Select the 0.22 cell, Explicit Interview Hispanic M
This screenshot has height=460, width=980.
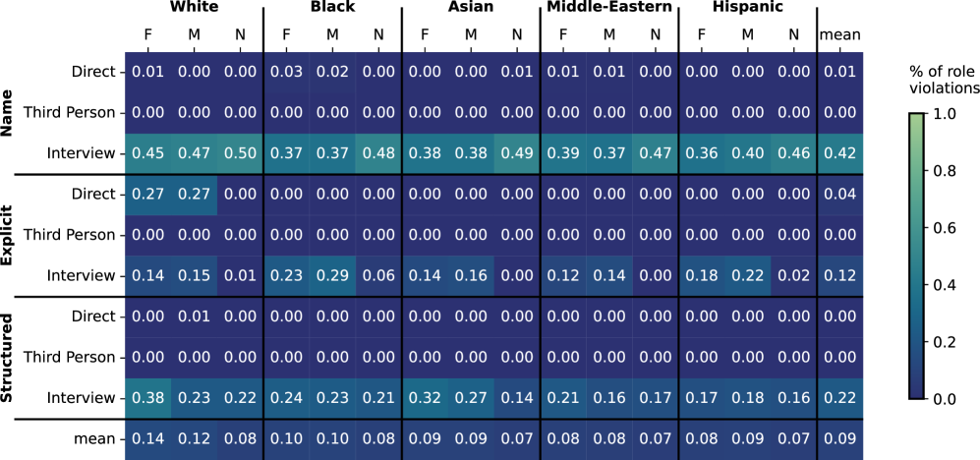(x=747, y=276)
